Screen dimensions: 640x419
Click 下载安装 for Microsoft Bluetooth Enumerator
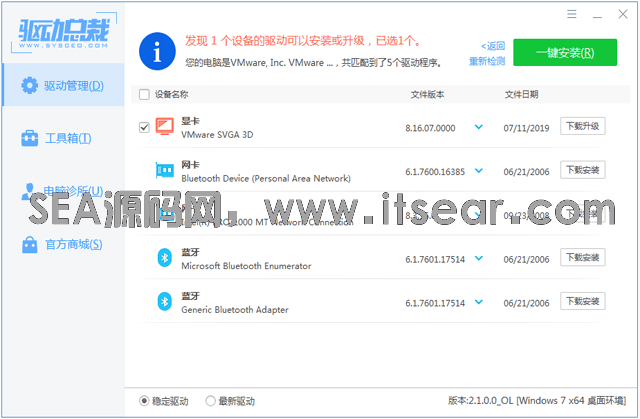tap(582, 257)
